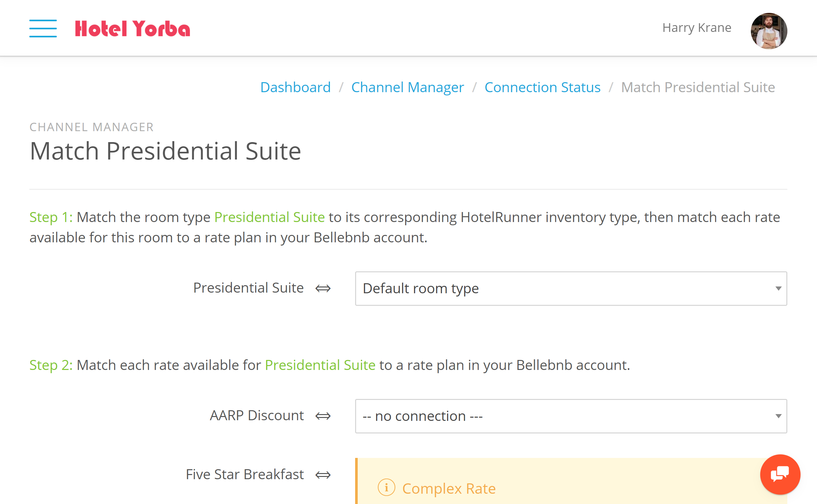Navigate to Channel Manager breadcrumb
The height and width of the screenshot is (504, 817).
407,87
